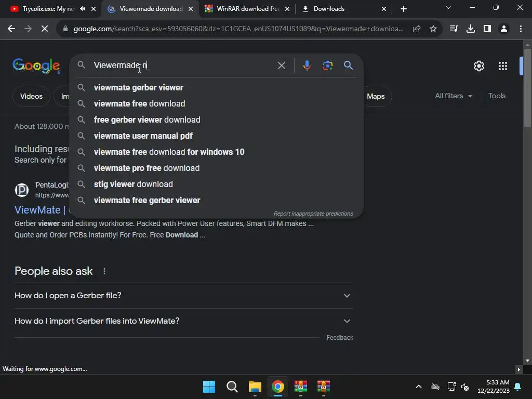Open the tab search chevron
The height and width of the screenshot is (399, 532).
448,7
